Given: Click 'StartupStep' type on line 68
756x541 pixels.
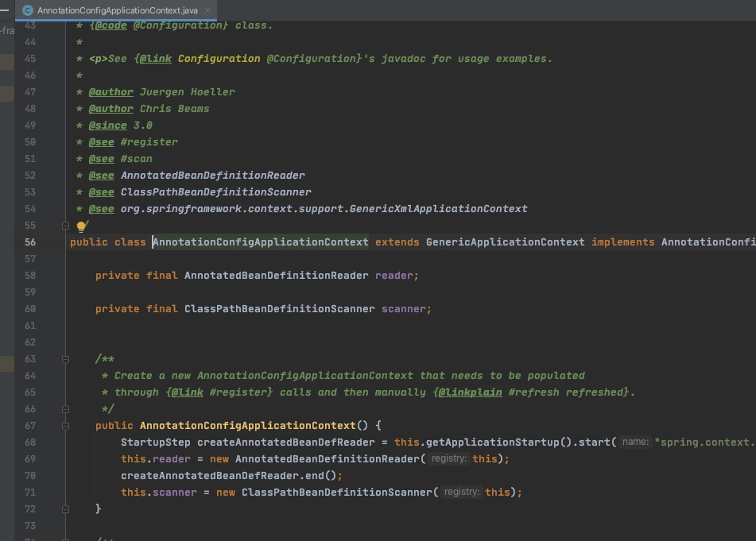Looking at the screenshot, I should [155, 442].
